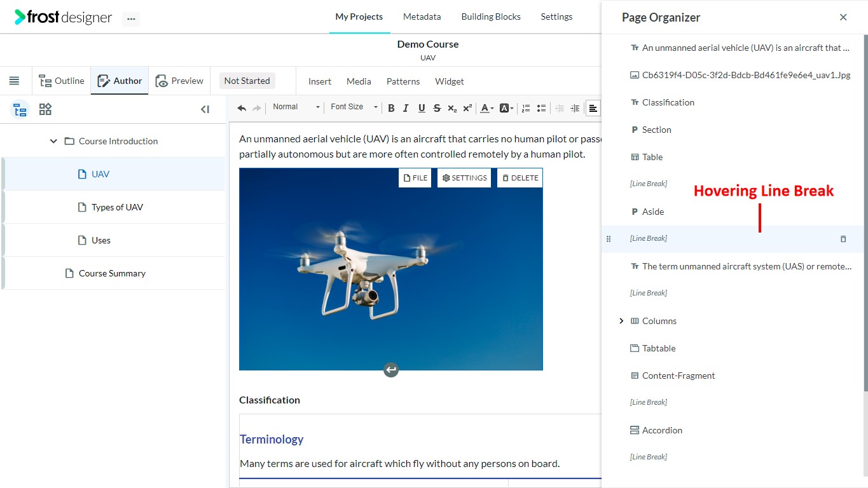Select the uav1.Jpg image item in Page Organizer
This screenshot has width=868, height=488.
(x=733, y=75)
